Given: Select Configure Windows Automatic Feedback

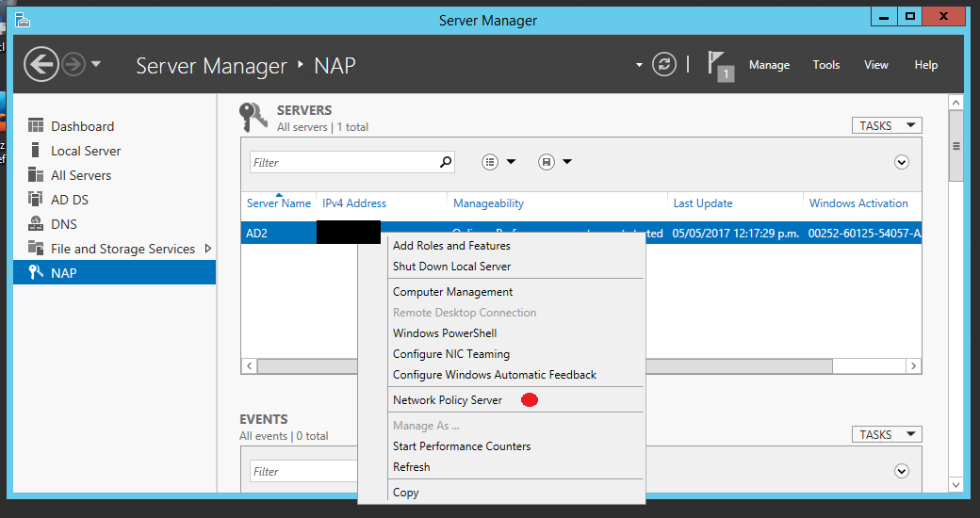Looking at the screenshot, I should point(495,374).
